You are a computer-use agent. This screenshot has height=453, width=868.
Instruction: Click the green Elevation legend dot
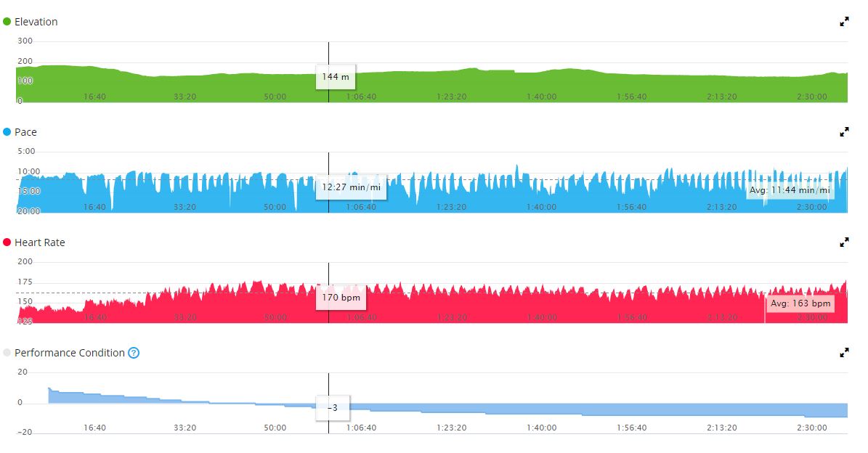[x=7, y=22]
